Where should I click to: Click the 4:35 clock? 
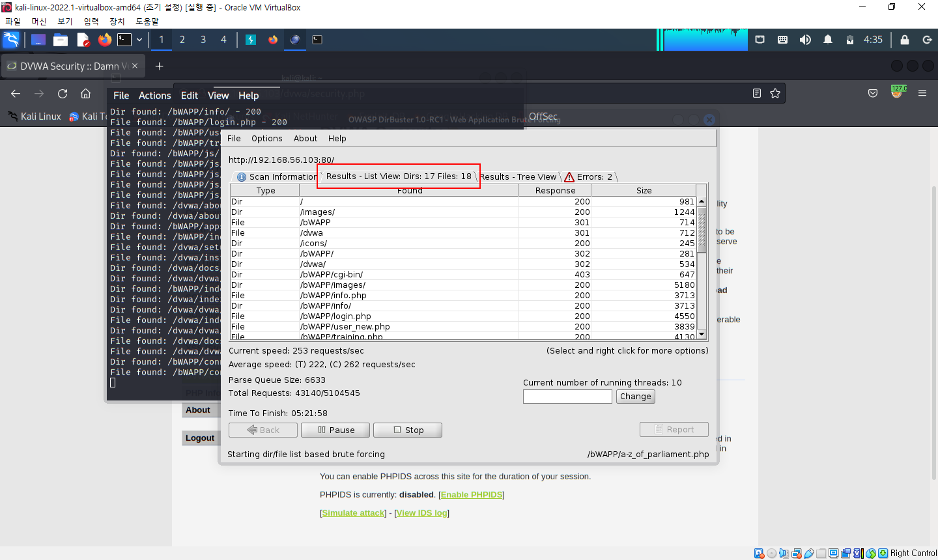(873, 40)
